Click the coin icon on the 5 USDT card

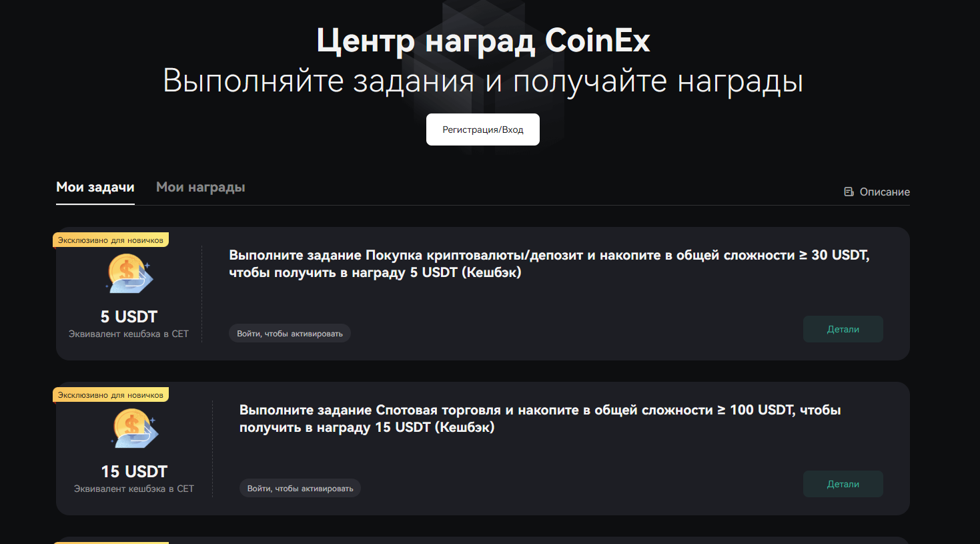point(129,274)
